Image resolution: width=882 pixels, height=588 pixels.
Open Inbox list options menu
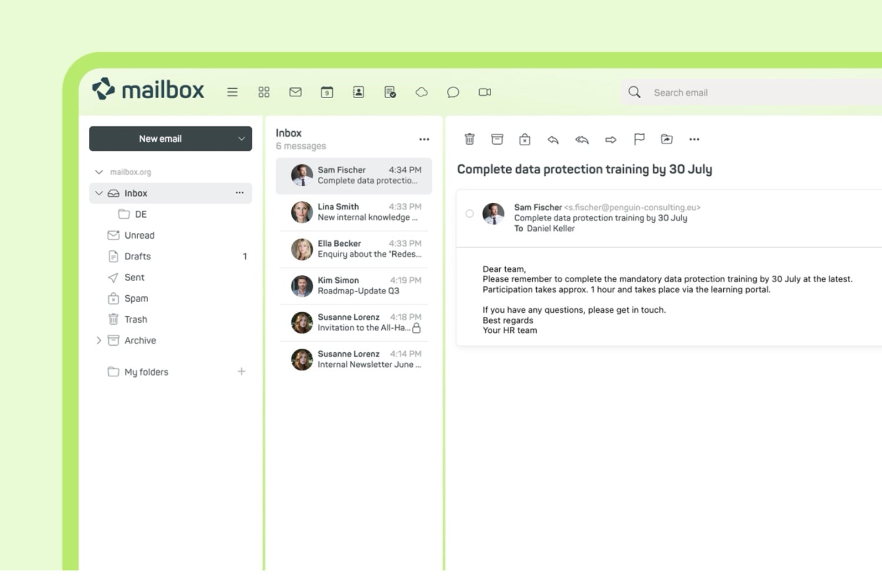[x=424, y=139]
